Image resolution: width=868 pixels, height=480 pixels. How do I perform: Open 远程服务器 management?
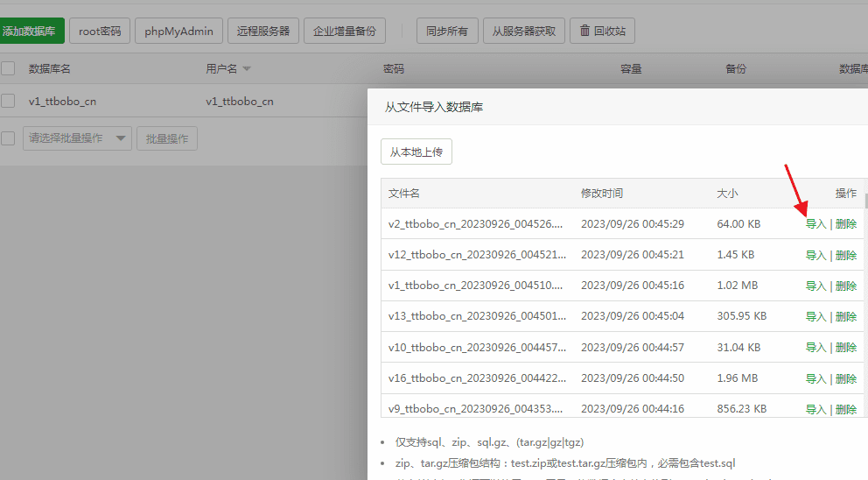coord(263,31)
